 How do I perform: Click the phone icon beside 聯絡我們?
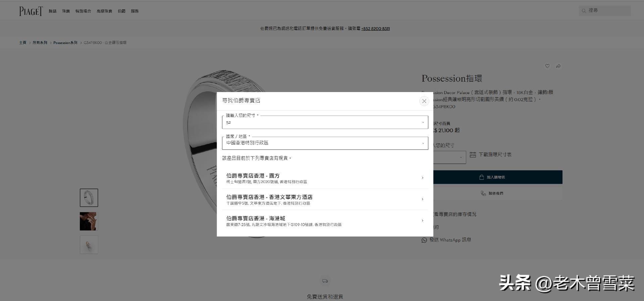[x=483, y=193]
